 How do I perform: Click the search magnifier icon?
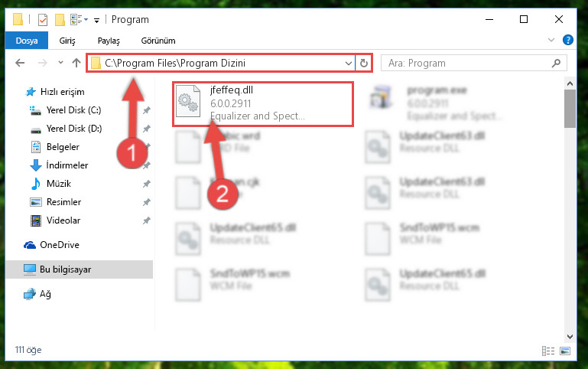[556, 63]
